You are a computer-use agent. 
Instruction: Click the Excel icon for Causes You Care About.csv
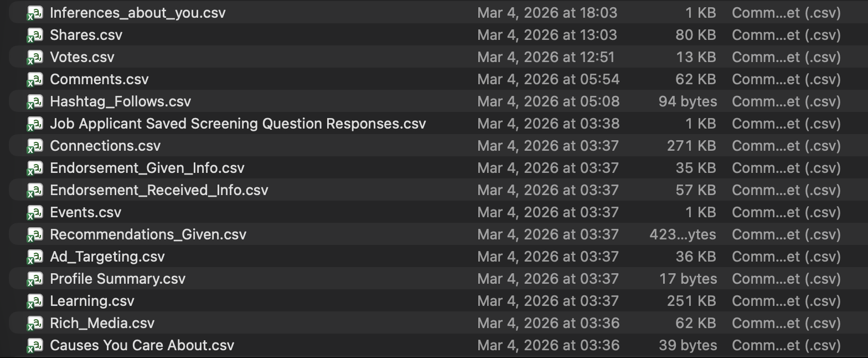click(35, 345)
